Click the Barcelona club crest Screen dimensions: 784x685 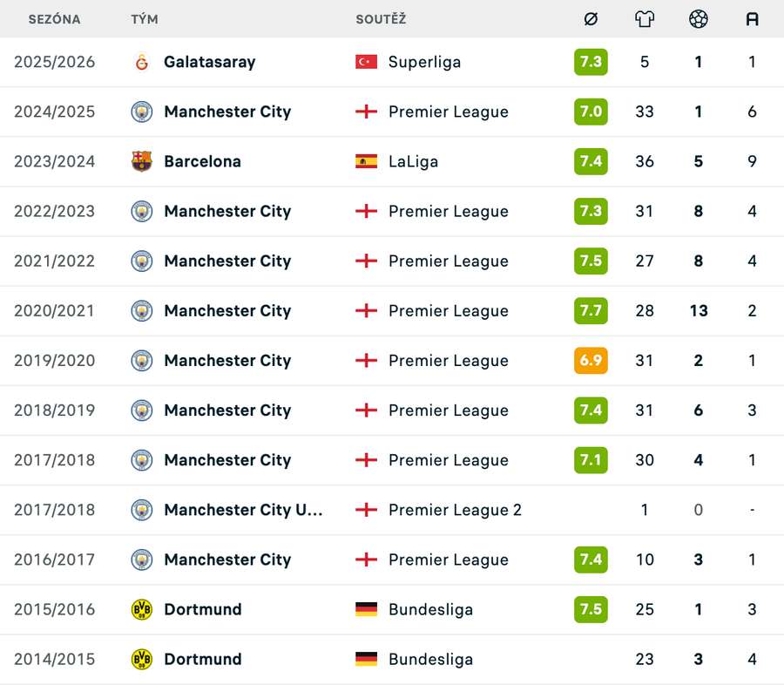(x=141, y=161)
